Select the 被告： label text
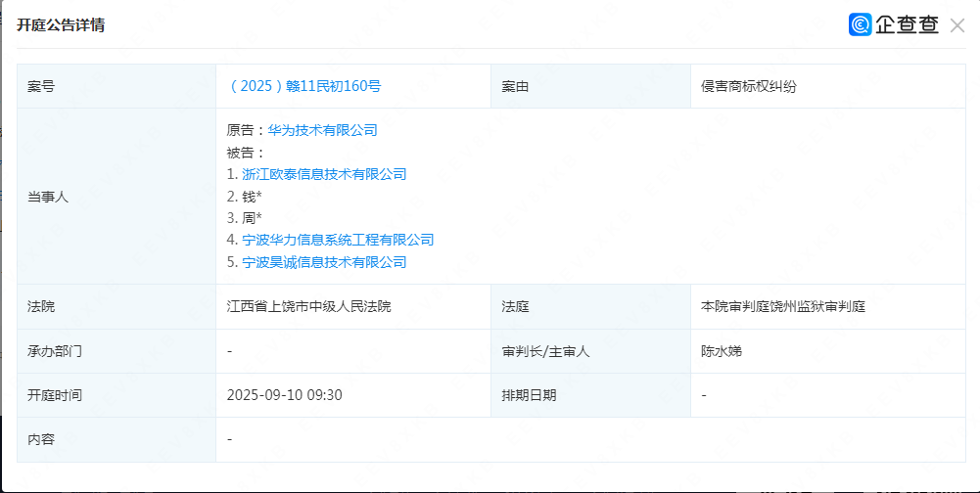980x493 pixels. 247,153
